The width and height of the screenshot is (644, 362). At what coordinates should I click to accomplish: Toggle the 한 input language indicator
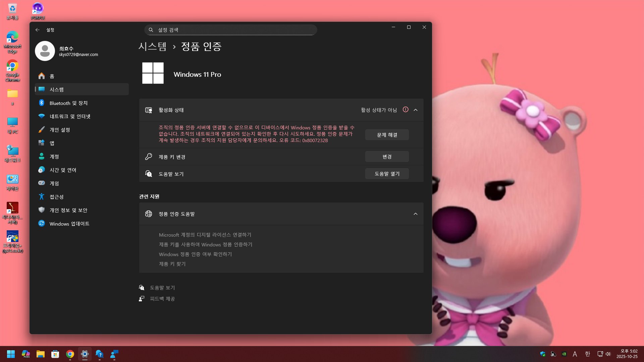coord(587,354)
